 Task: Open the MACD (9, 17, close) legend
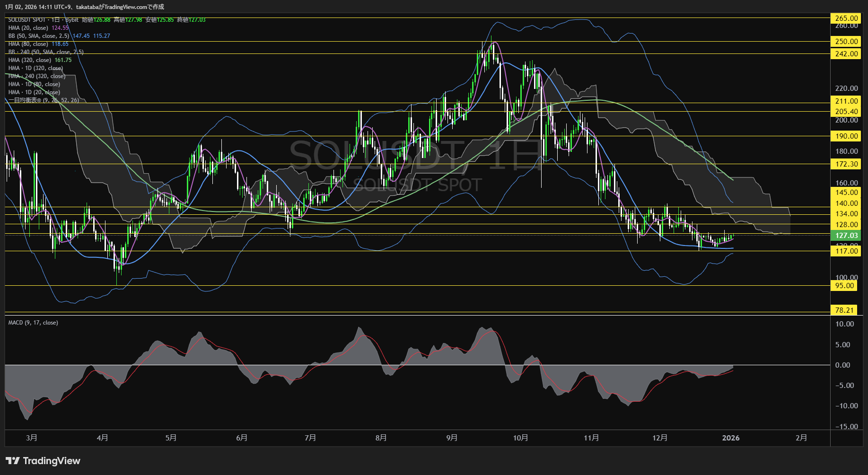point(33,323)
